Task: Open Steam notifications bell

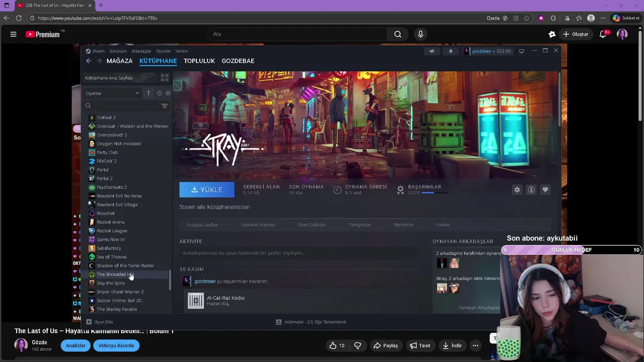Action: (x=450, y=51)
